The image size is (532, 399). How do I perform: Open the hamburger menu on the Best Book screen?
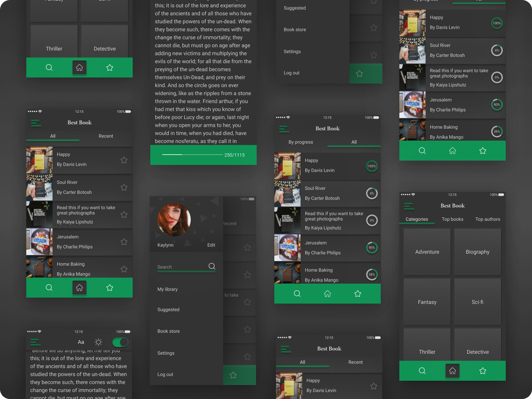tap(36, 123)
